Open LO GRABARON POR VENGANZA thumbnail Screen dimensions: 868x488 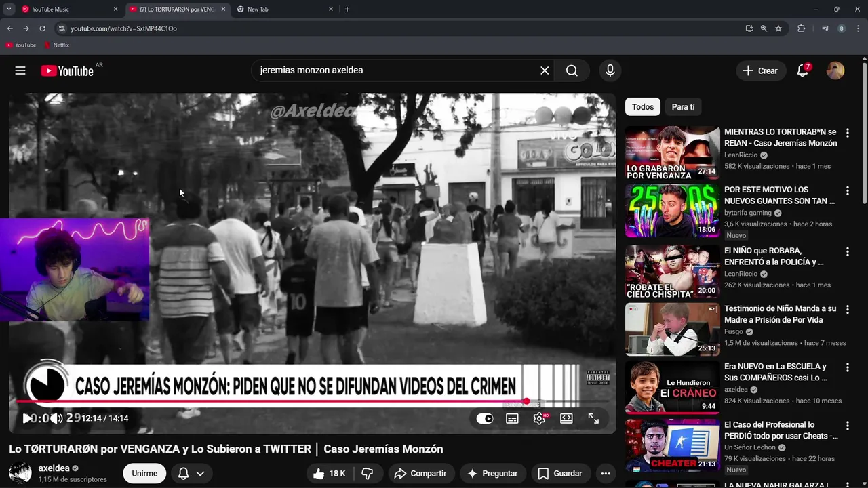[672, 152]
